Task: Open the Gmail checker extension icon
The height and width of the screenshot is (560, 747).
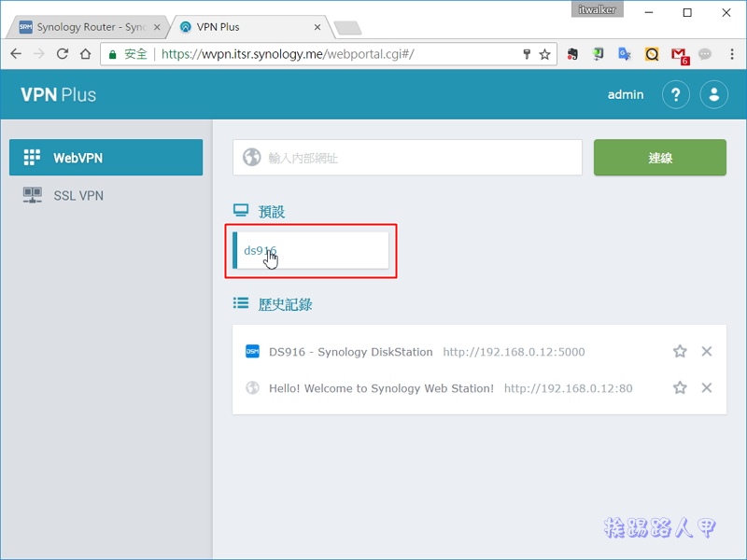Action: 680,55
